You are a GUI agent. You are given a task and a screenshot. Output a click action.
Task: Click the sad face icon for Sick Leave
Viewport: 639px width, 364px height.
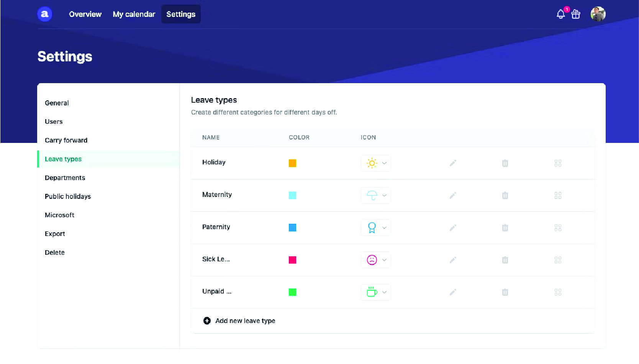pyautogui.click(x=372, y=260)
